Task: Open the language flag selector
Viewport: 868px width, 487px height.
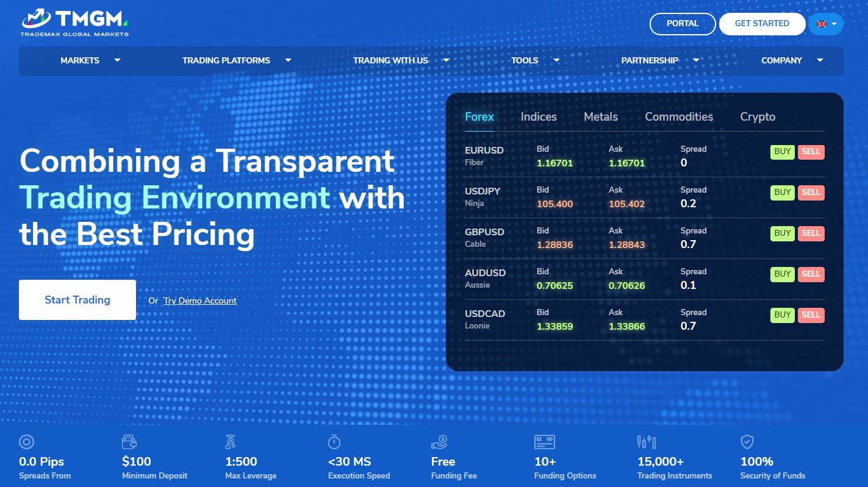Action: (826, 24)
